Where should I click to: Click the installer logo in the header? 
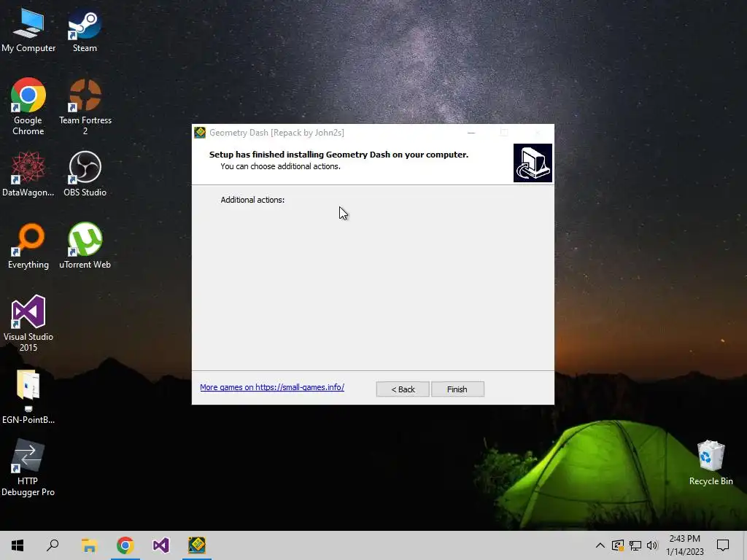tap(533, 163)
